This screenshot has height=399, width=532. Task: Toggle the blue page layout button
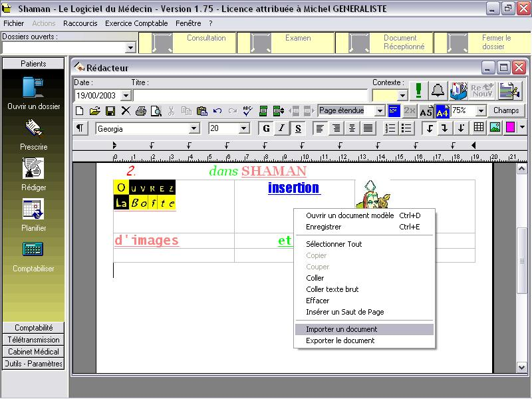394,111
